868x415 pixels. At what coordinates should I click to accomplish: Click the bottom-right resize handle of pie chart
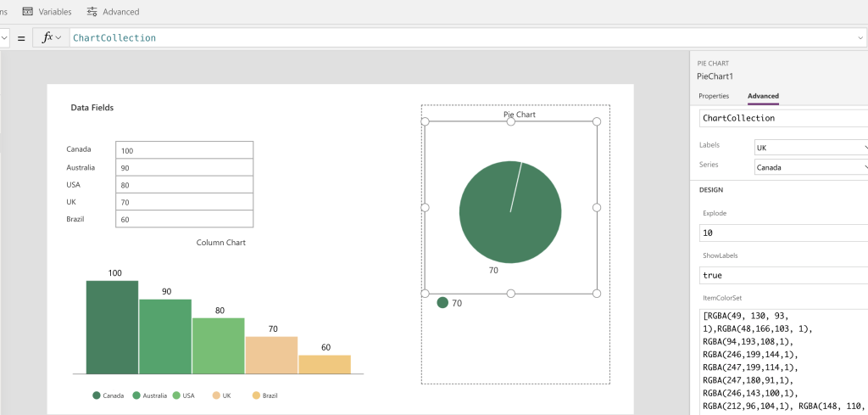[597, 294]
